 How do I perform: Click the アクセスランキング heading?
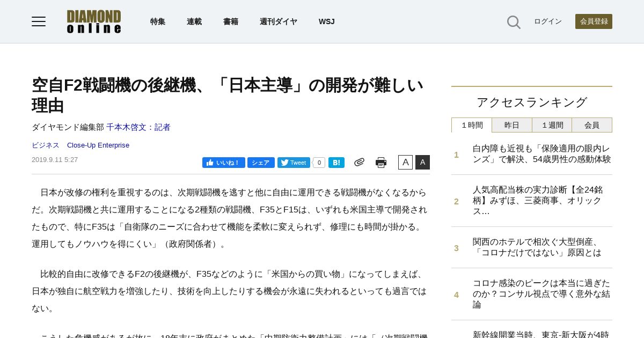point(532,102)
